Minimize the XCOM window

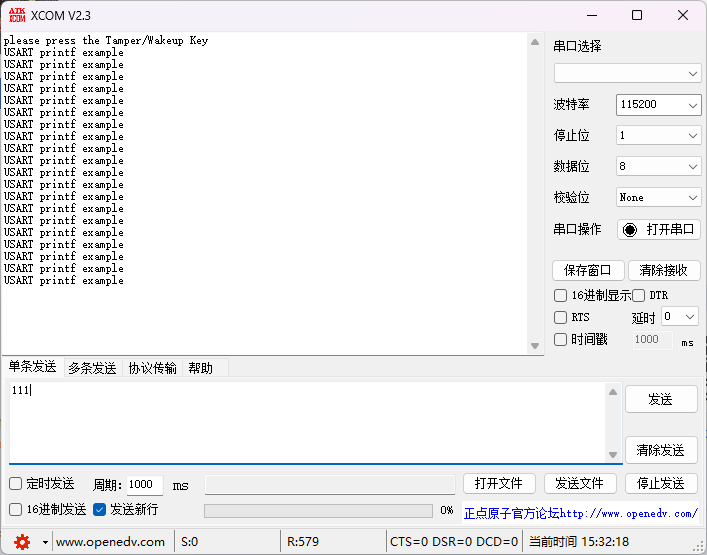[x=591, y=15]
